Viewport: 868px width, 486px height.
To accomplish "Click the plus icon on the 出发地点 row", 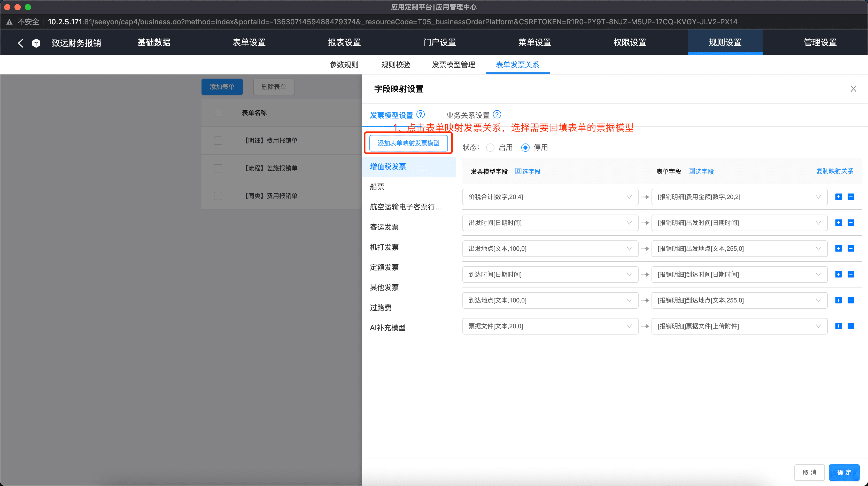I will coord(838,249).
